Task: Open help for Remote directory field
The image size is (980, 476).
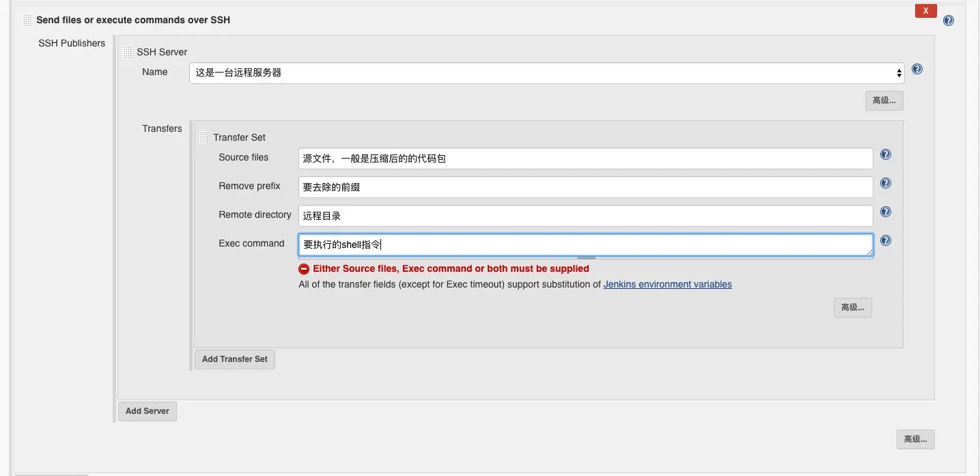Action: click(x=886, y=212)
